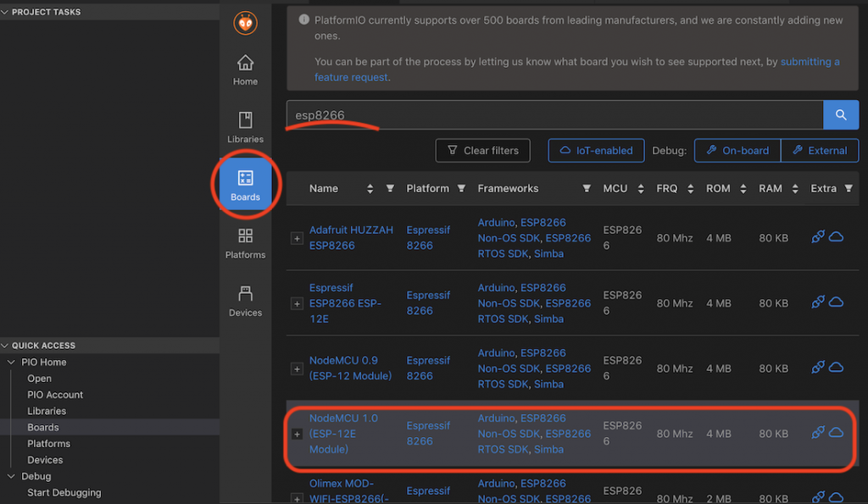Sort the table by ROM column arrows
868x504 pixels.
point(743,189)
